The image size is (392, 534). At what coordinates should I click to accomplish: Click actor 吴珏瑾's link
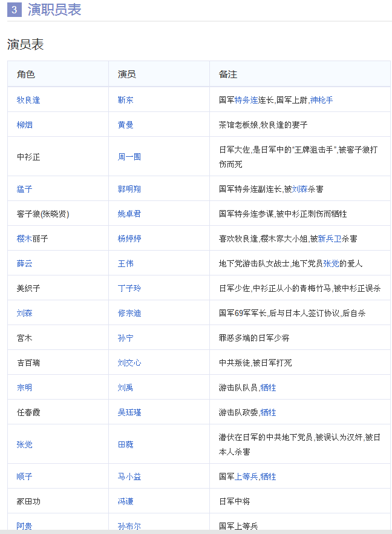click(129, 412)
